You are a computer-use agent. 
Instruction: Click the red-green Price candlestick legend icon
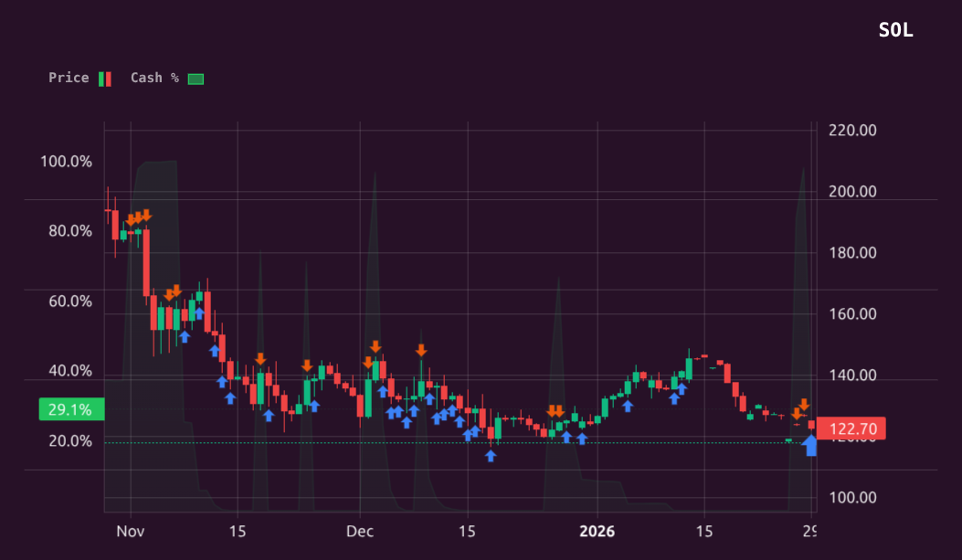coord(104,79)
